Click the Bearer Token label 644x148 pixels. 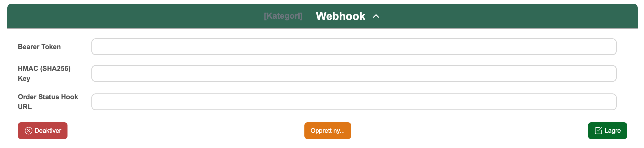[x=39, y=47]
